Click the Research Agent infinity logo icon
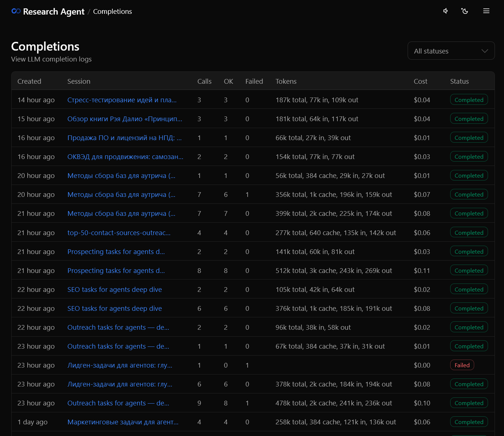504x436 pixels. 16,11
